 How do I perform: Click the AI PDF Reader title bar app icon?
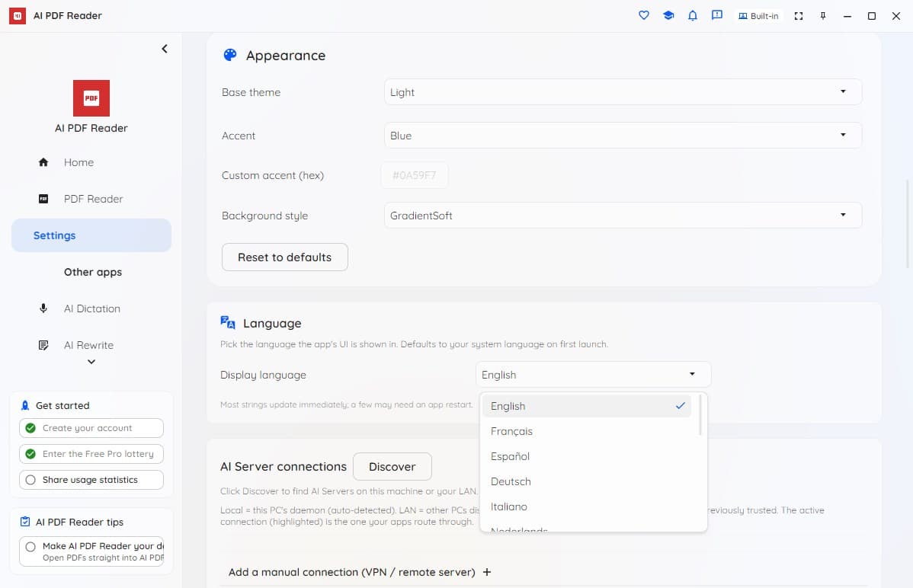click(18, 16)
